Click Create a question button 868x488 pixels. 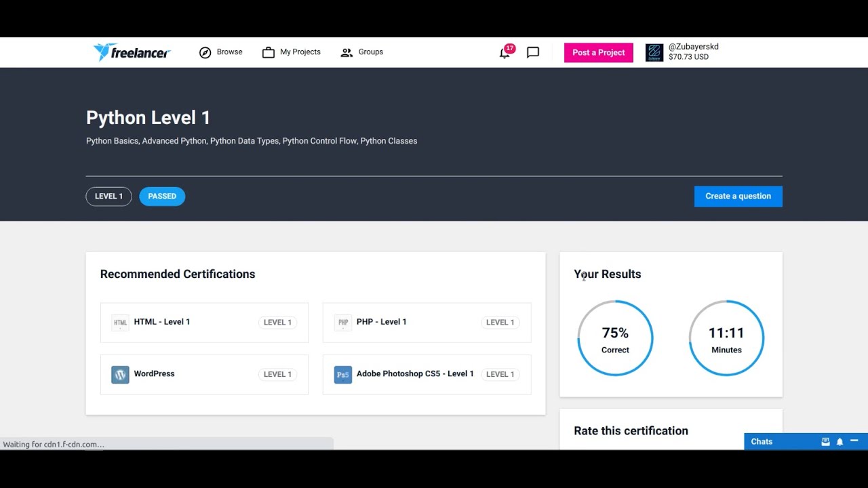point(738,196)
